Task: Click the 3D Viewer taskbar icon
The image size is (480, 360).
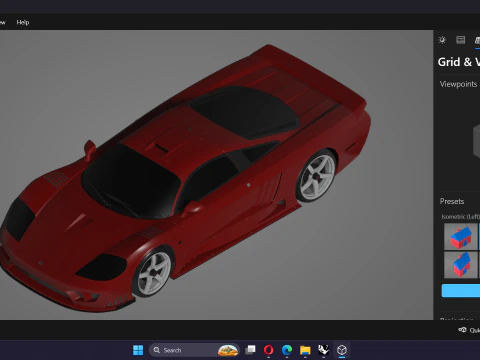Action: coord(342,350)
